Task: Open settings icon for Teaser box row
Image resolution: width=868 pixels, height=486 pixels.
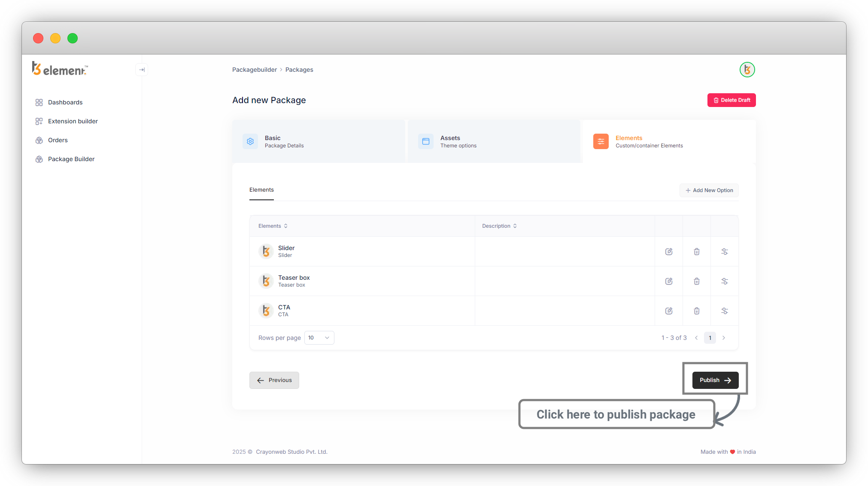Action: point(724,281)
